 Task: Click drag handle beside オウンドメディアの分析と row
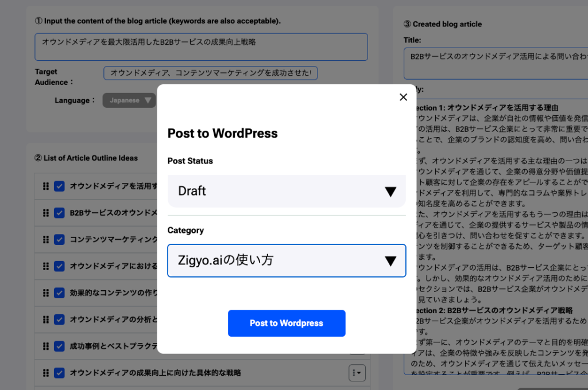coord(46,319)
